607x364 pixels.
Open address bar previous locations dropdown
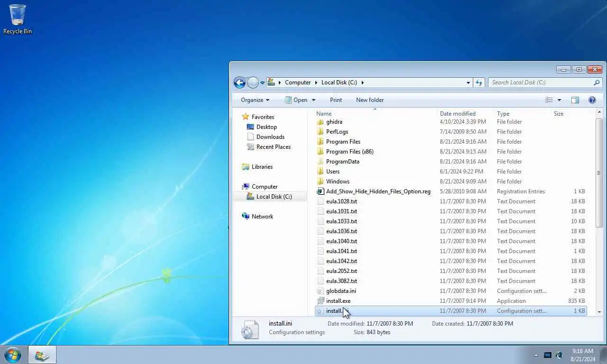pos(469,82)
